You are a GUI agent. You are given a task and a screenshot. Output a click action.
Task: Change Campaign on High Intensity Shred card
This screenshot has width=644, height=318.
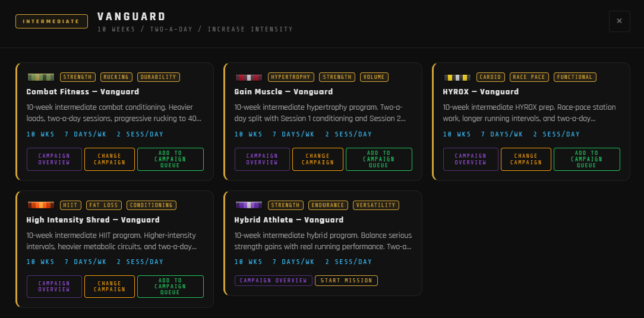tap(110, 287)
